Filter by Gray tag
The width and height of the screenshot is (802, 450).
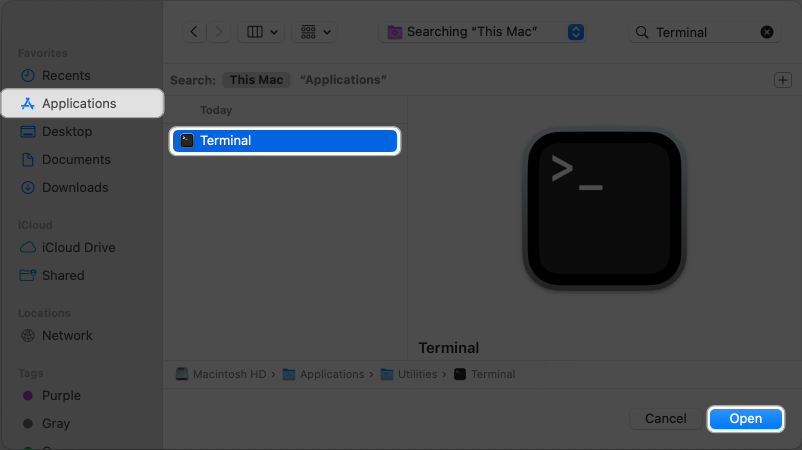[82, 423]
